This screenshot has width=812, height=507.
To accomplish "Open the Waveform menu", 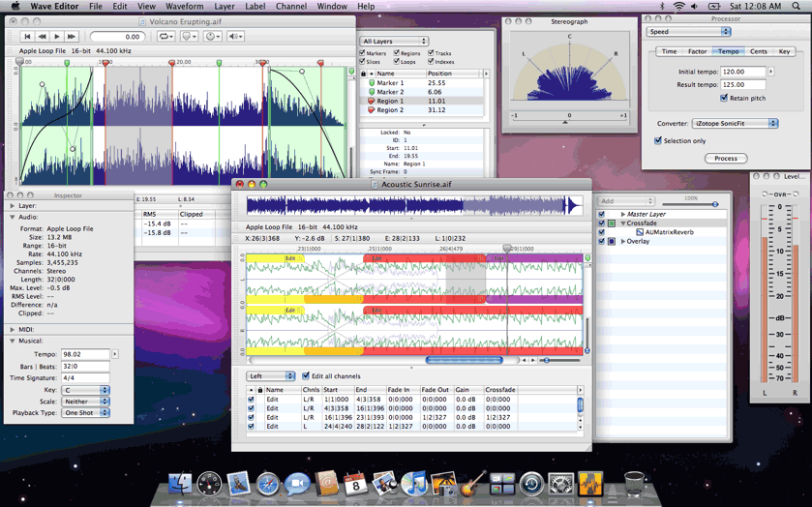I will [184, 6].
